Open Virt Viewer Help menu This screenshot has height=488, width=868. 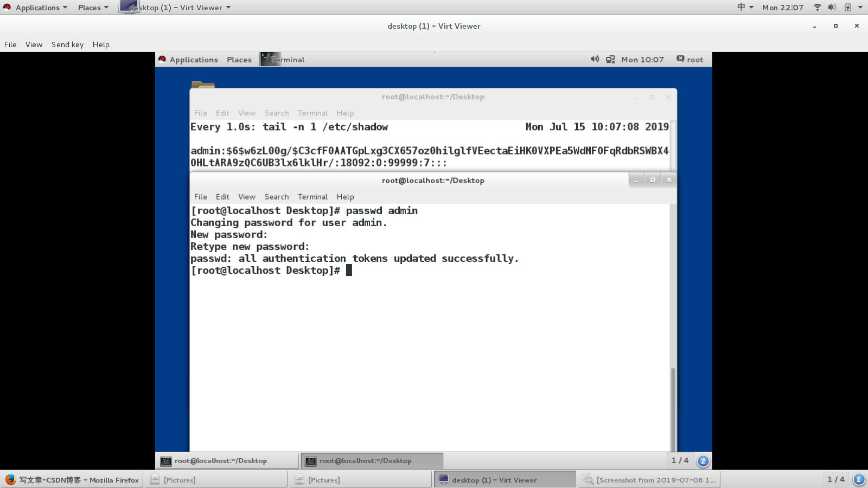point(101,44)
